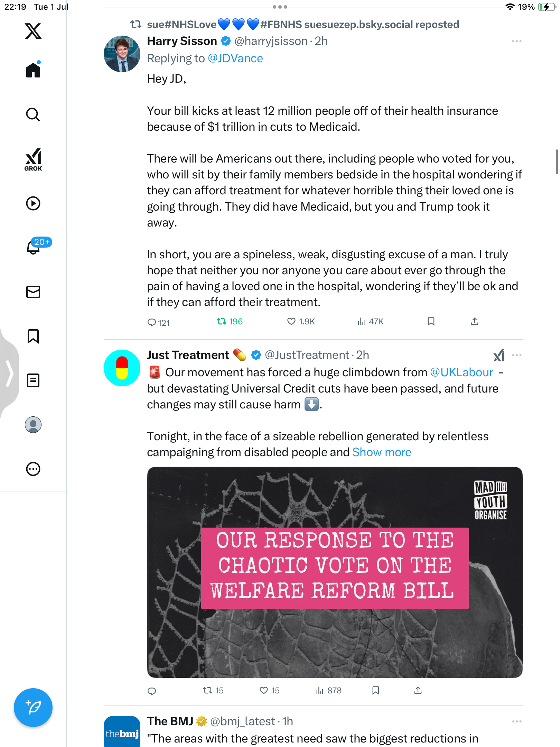Expand the More circle menu in sidebar

coord(33,469)
